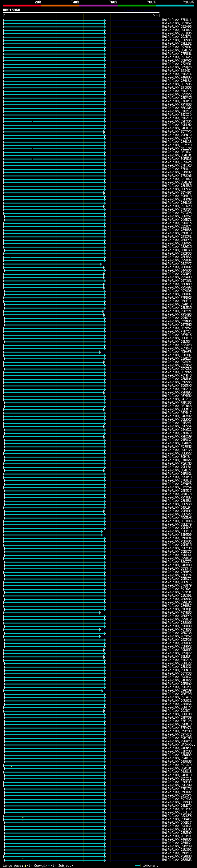Select hit UniRef100_Q6TPK1
The image size is (197, 868).
(x=177, y=836)
